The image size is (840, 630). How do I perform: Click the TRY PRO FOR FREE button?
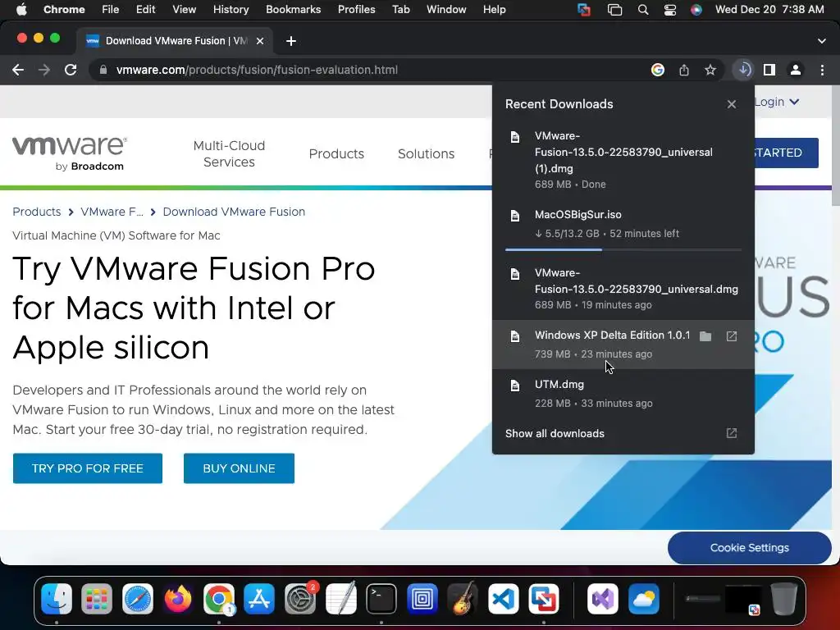point(87,468)
